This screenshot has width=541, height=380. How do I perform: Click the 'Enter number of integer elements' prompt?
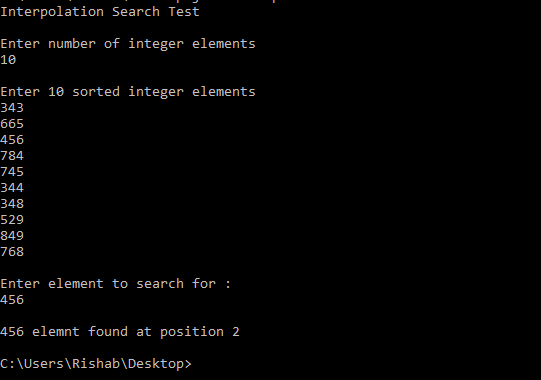(128, 44)
